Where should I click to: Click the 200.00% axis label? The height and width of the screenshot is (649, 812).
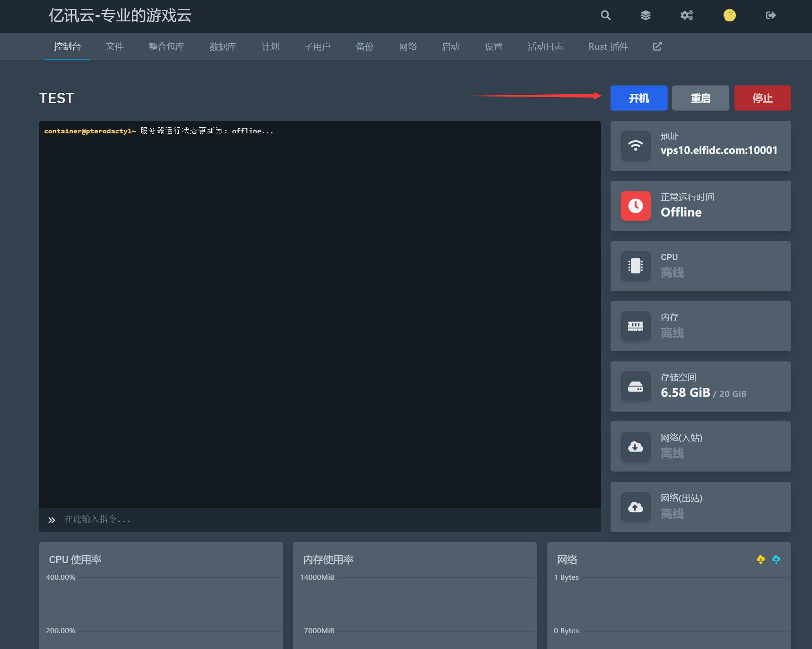[x=60, y=631]
